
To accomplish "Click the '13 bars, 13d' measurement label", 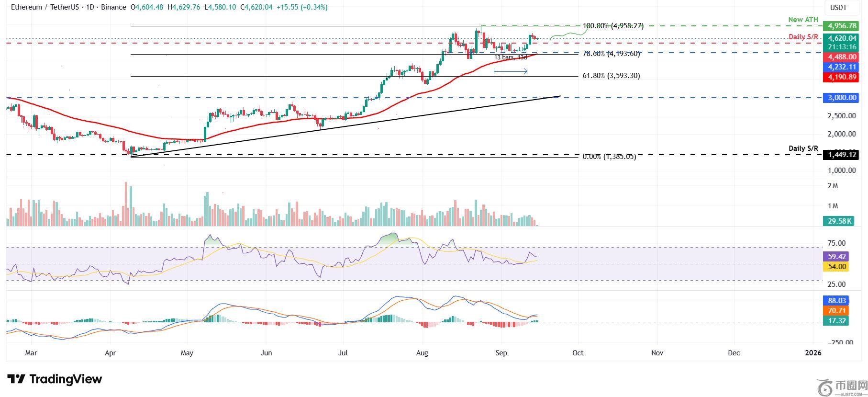I will (510, 57).
